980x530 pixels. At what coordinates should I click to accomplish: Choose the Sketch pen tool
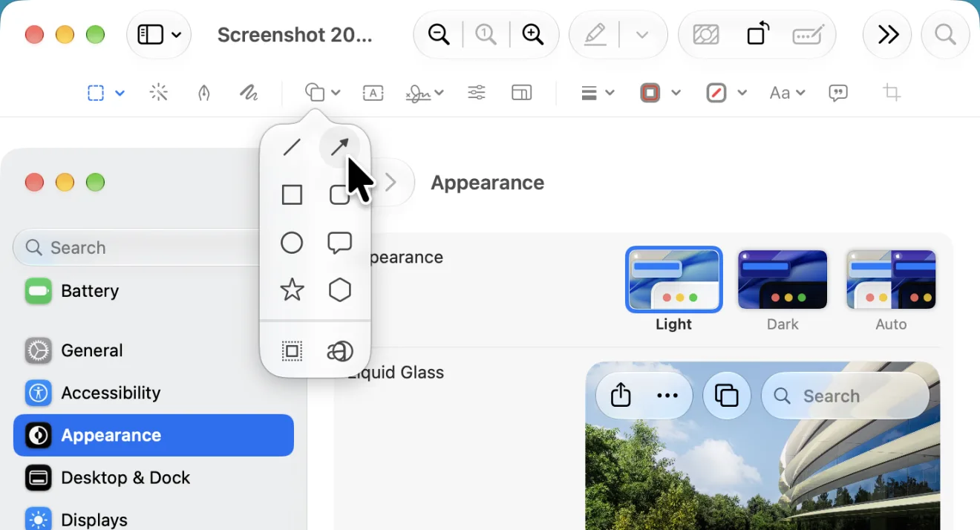coord(204,93)
